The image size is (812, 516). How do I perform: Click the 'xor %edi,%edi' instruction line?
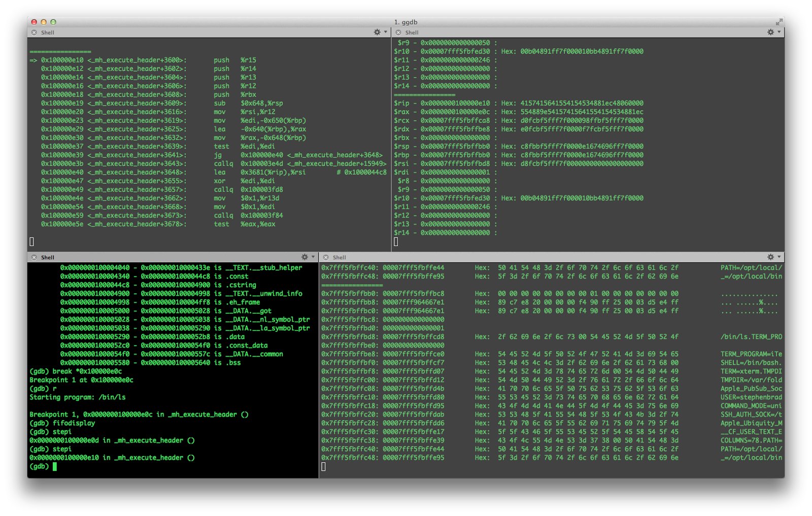[x=158, y=181]
